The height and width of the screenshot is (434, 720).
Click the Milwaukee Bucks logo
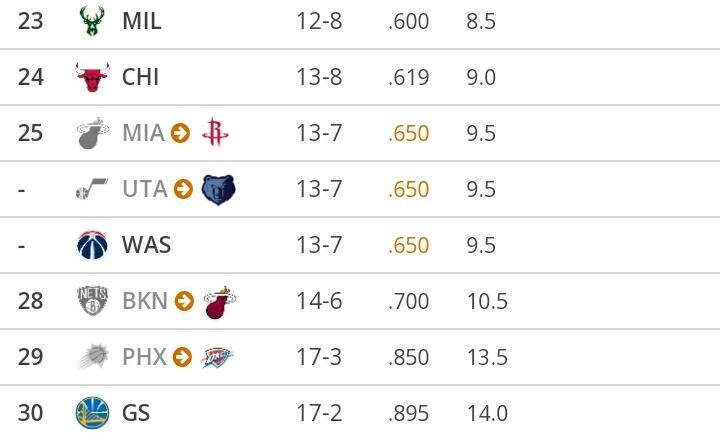pos(91,21)
